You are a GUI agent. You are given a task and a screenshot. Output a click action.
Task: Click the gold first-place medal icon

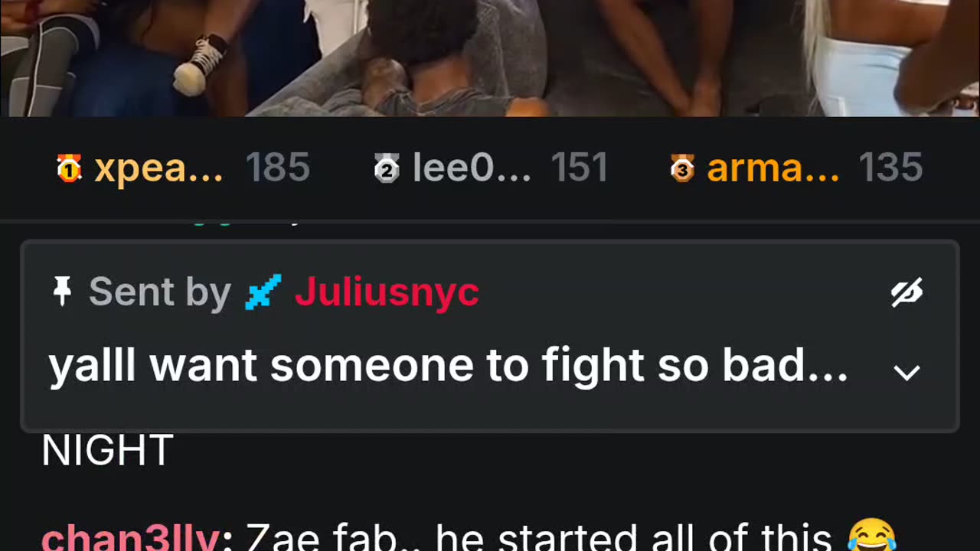coord(69,168)
